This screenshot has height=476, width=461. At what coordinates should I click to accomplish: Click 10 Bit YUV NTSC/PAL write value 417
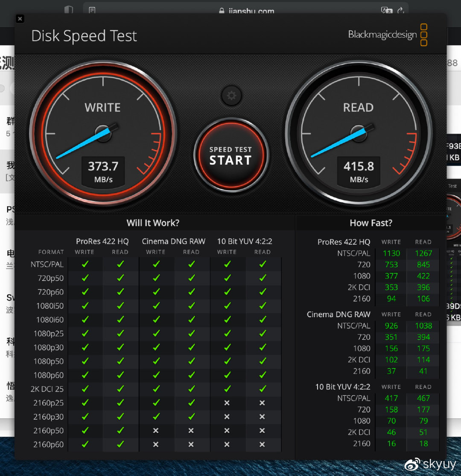[391, 398]
